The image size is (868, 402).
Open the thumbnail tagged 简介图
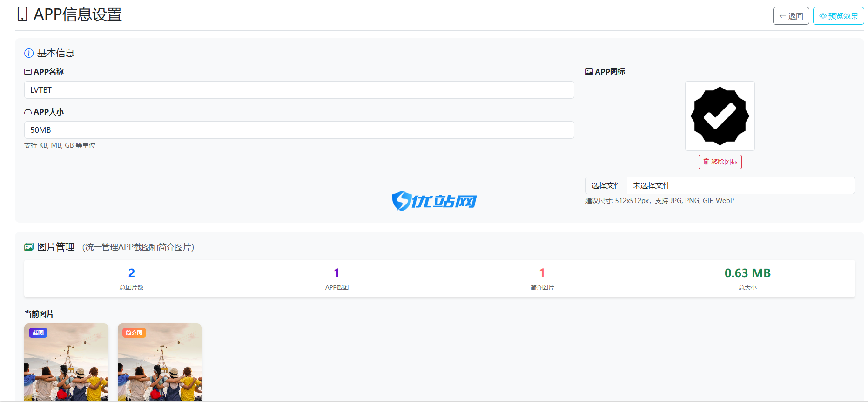click(160, 362)
